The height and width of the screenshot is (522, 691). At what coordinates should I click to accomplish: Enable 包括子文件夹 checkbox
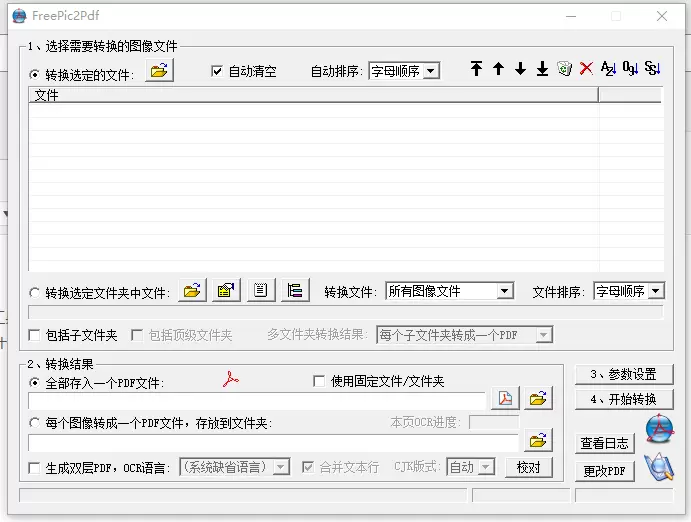34,335
